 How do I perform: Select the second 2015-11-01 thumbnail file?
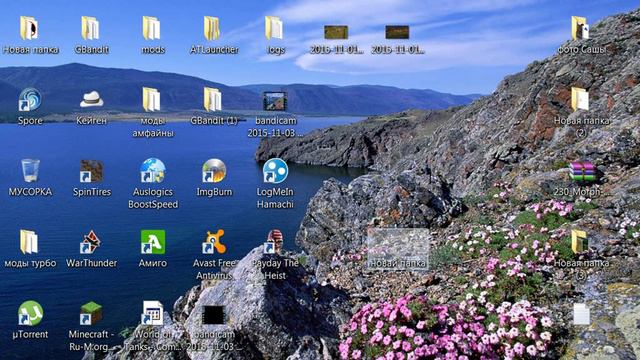click(x=397, y=32)
